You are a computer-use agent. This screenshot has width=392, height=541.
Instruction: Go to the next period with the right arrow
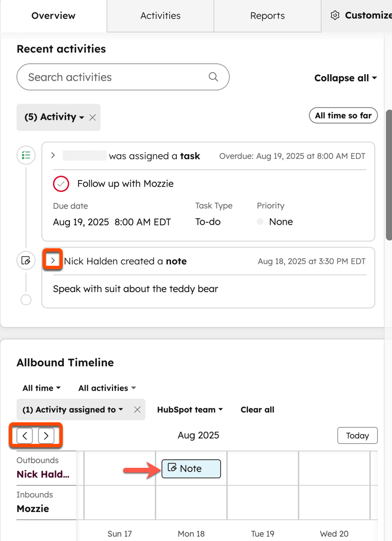pos(46,435)
